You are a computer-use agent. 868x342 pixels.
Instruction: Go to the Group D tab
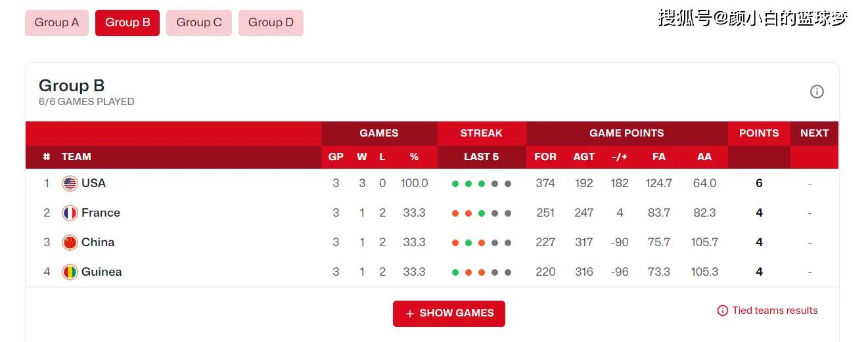coord(271,23)
